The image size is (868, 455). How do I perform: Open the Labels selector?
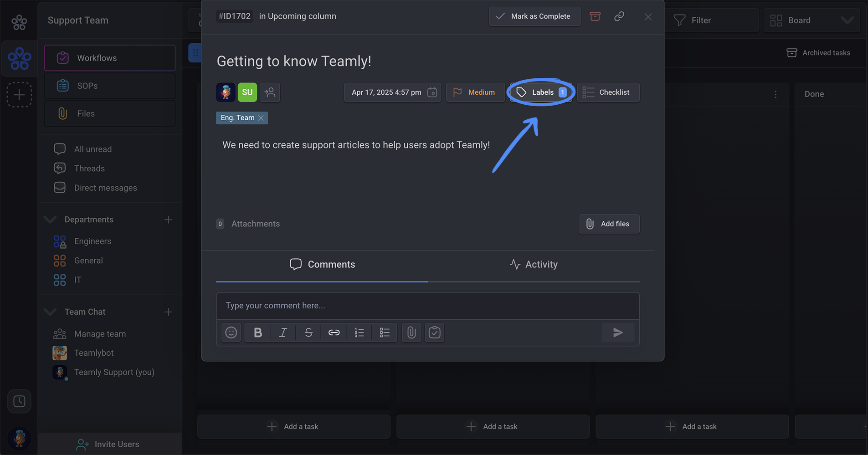[x=541, y=92]
